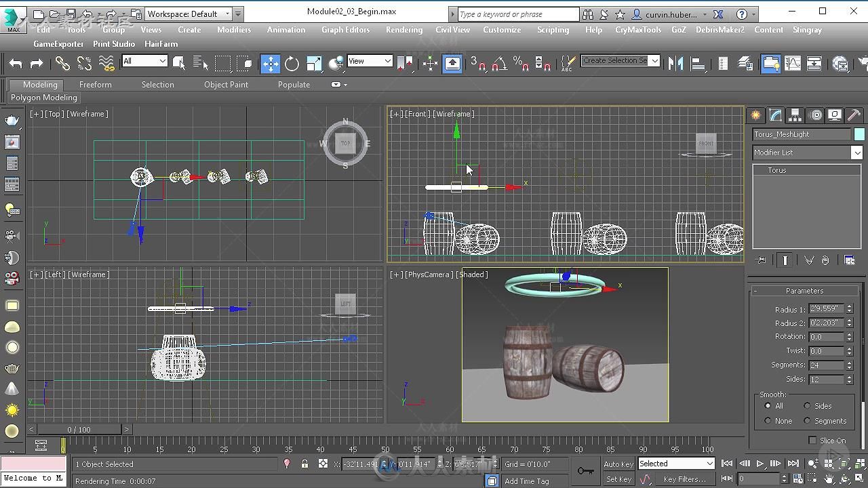Play the animation
The width and height of the screenshot is (868, 488).
click(x=759, y=464)
